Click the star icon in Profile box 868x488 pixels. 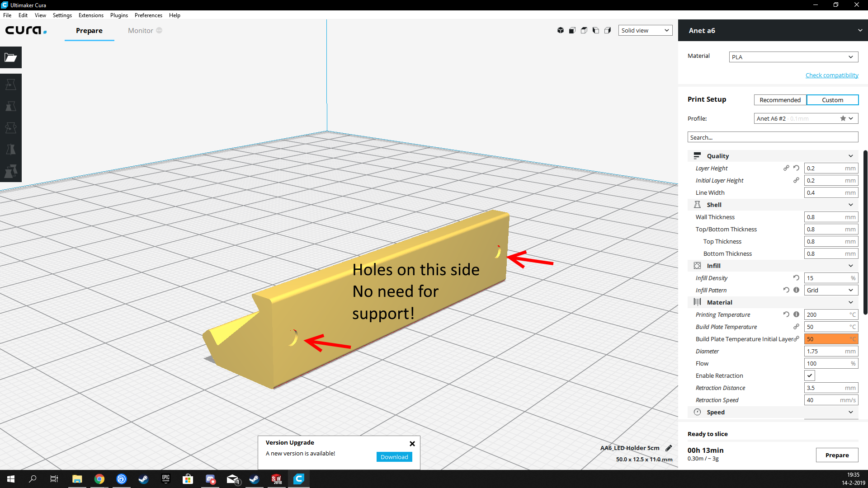point(843,118)
